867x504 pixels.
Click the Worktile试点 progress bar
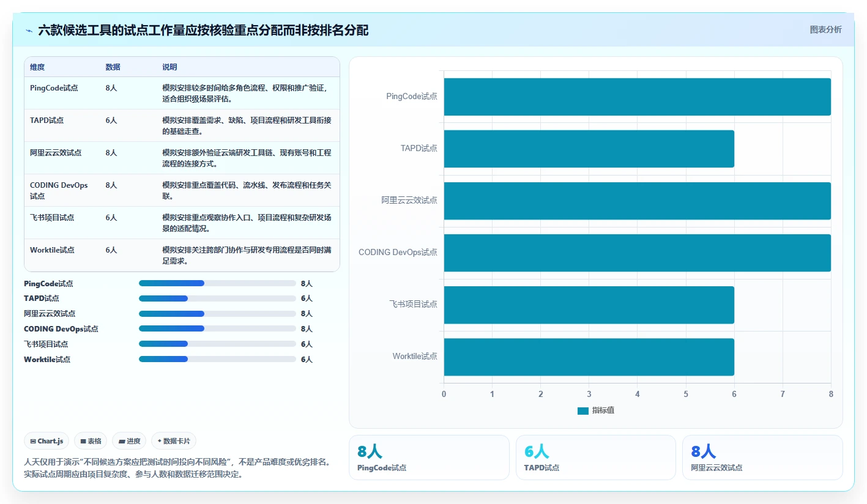pyautogui.click(x=217, y=359)
